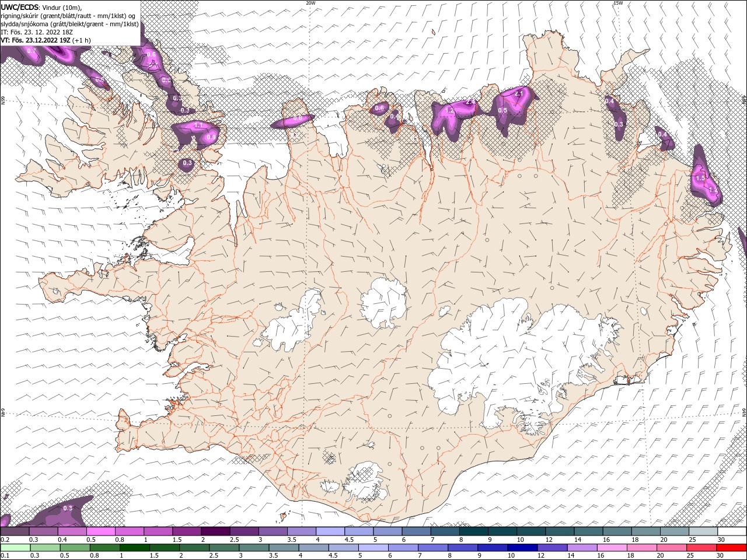The height and width of the screenshot is (560, 747).
Task: Click the '1.5' precipitation value on the east coast
Action: pos(701,177)
